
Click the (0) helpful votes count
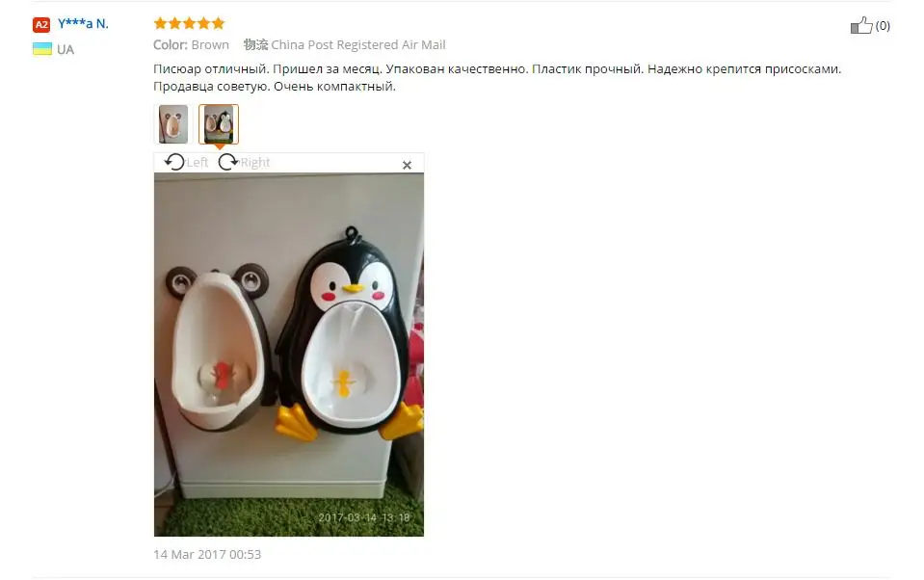point(883,25)
